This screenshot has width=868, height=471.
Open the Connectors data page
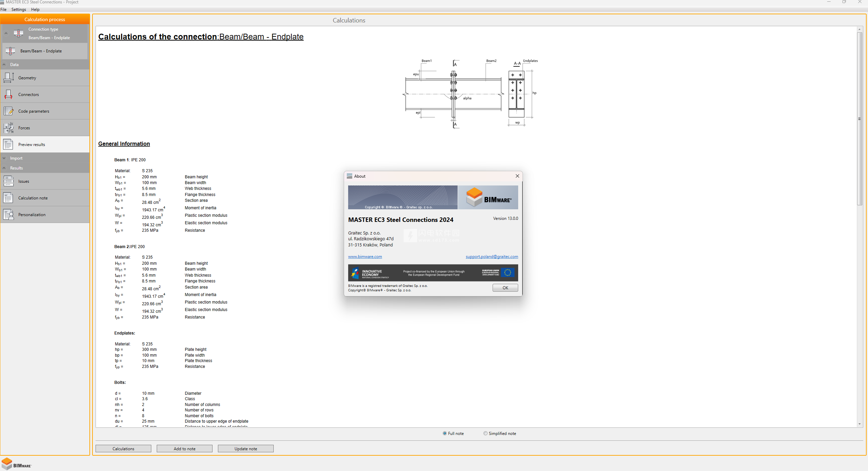(45, 95)
